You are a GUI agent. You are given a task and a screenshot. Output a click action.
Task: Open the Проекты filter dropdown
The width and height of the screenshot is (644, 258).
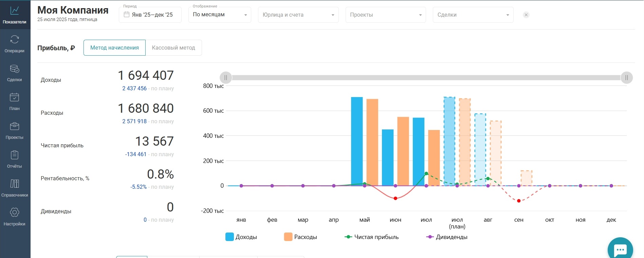click(385, 15)
